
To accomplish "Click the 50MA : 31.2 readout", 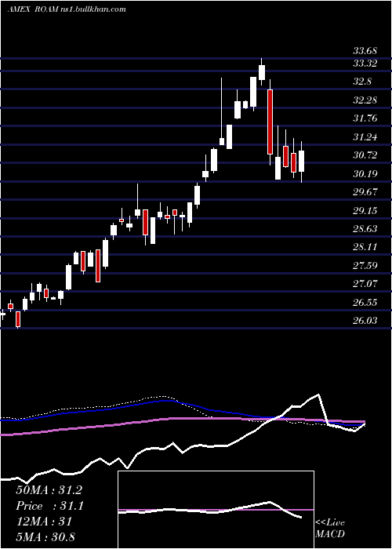I will (x=49, y=490).
